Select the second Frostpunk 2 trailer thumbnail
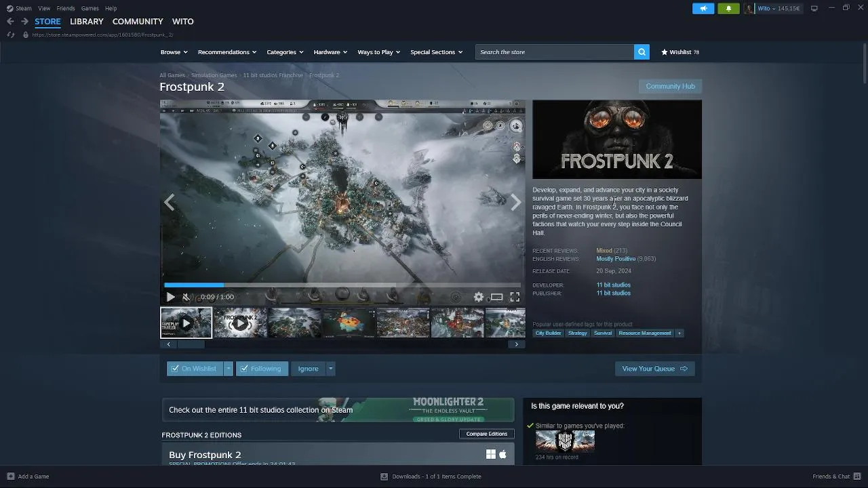This screenshot has height=488, width=868. coord(240,323)
